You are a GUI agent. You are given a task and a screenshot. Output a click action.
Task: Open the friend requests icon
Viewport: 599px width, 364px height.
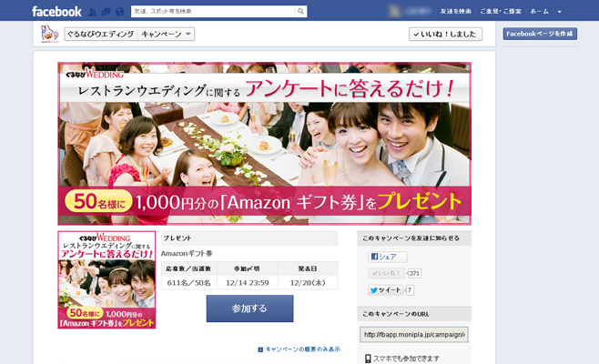point(92,12)
